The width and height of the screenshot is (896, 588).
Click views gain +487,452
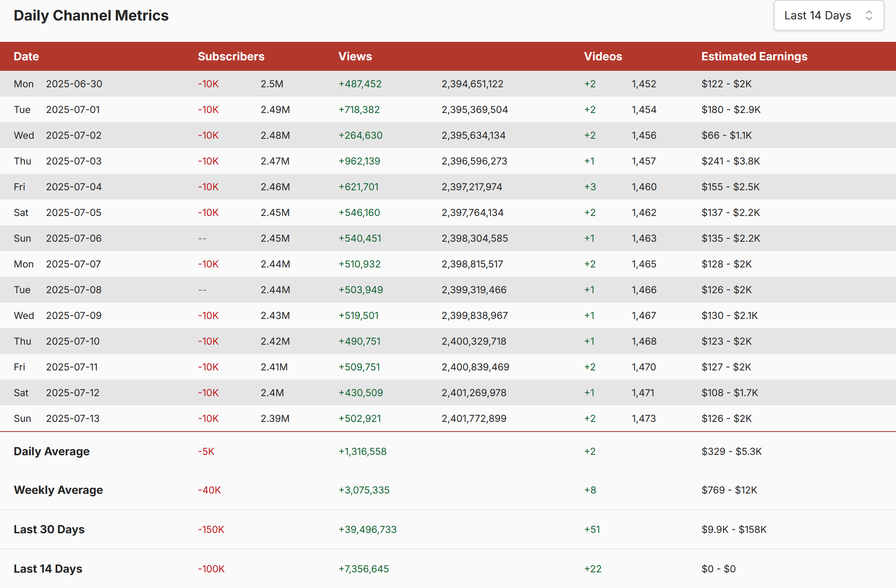click(360, 84)
